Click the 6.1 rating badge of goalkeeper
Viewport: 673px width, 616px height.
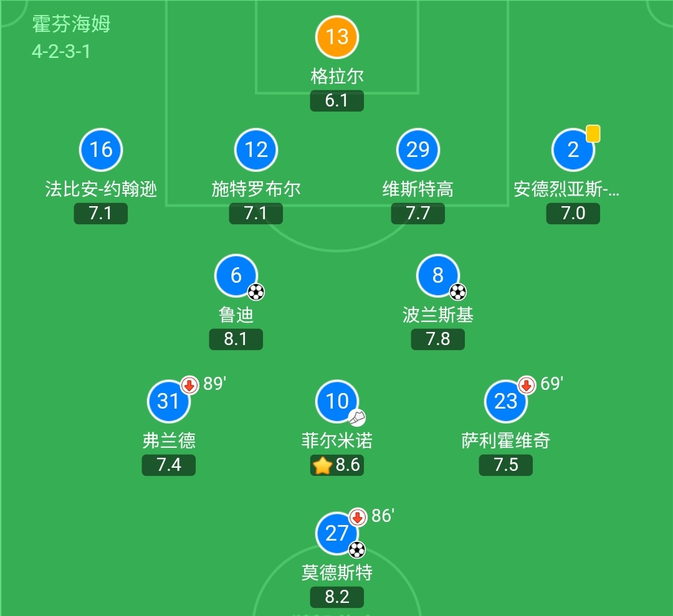pos(336,101)
